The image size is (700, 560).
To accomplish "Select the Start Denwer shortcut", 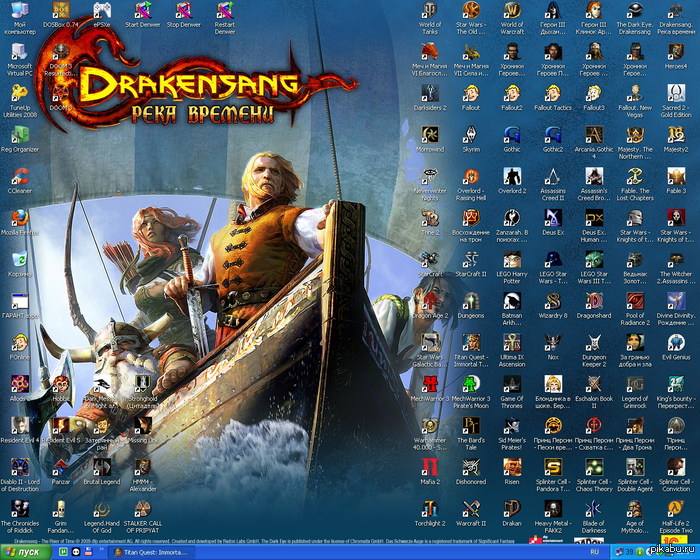I will [x=140, y=12].
